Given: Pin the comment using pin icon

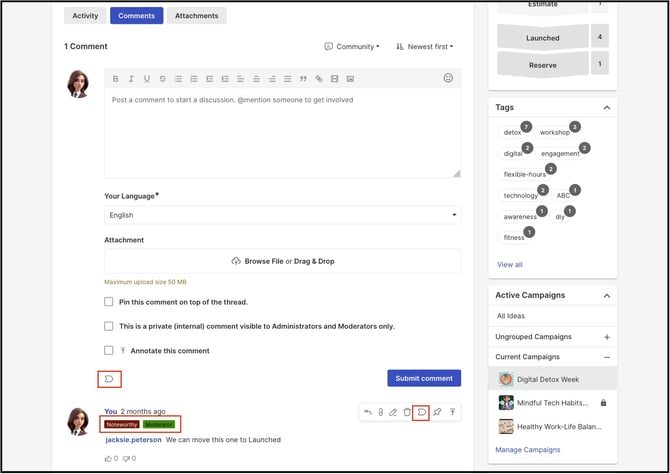Looking at the screenshot, I should coord(437,412).
